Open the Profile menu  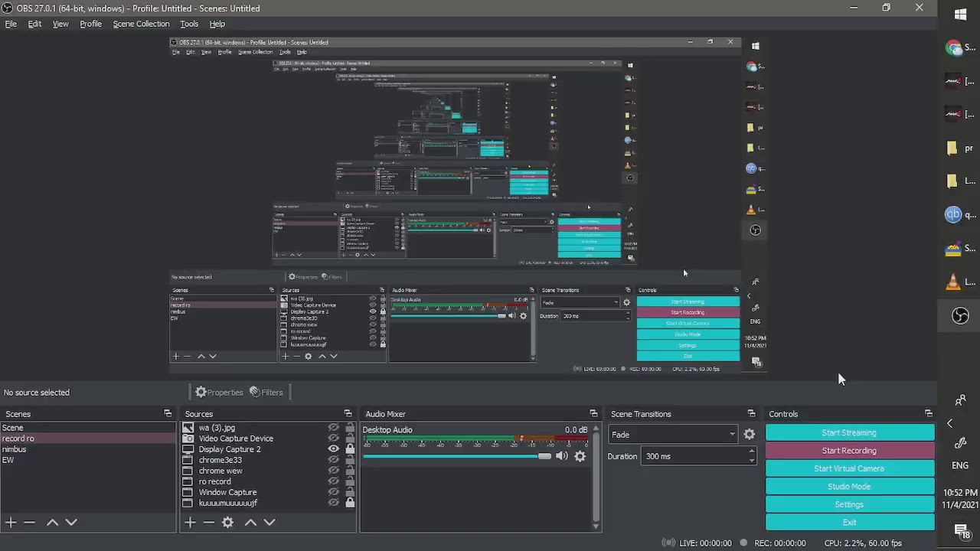click(90, 24)
